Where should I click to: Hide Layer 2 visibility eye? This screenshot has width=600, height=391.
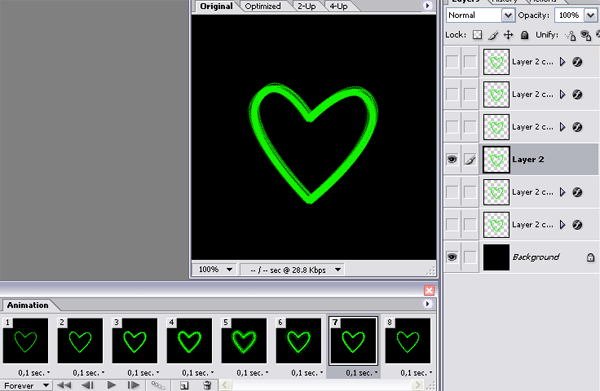point(452,159)
